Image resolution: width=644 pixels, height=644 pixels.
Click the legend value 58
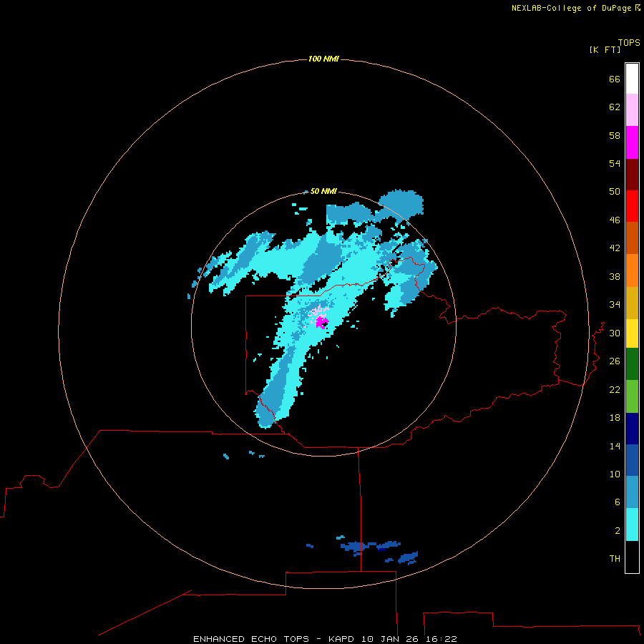[615, 135]
